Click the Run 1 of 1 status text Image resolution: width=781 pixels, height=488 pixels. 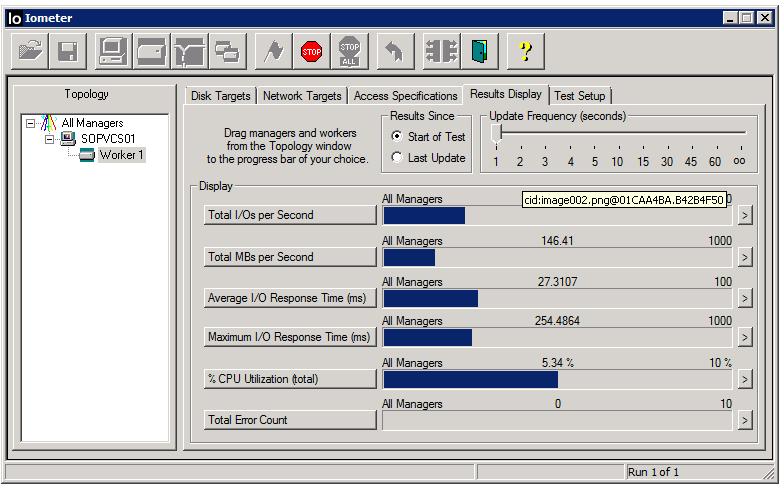pos(653,472)
